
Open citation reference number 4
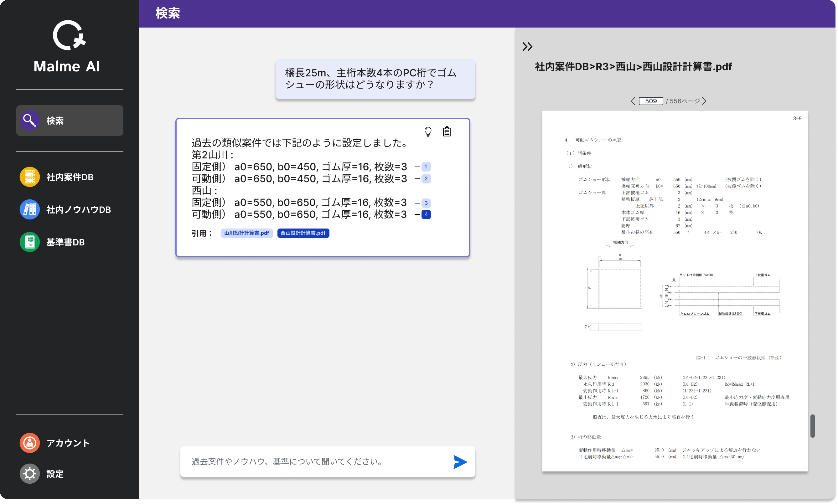point(426,214)
